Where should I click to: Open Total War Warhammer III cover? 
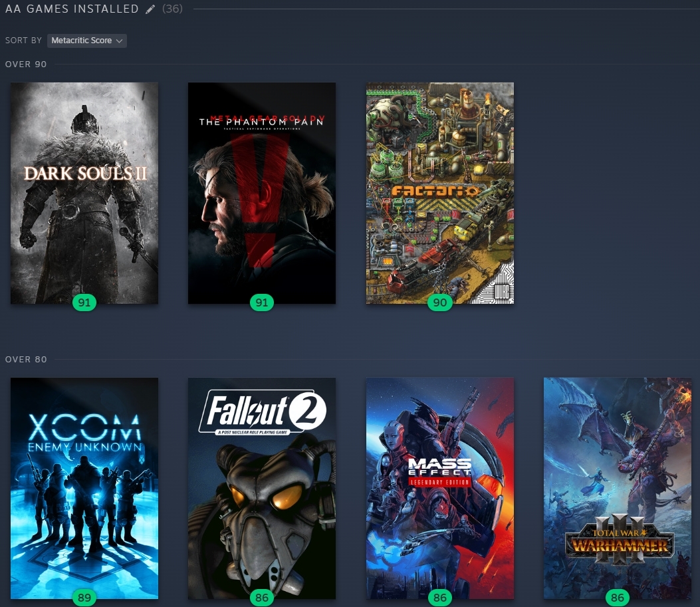click(x=618, y=488)
